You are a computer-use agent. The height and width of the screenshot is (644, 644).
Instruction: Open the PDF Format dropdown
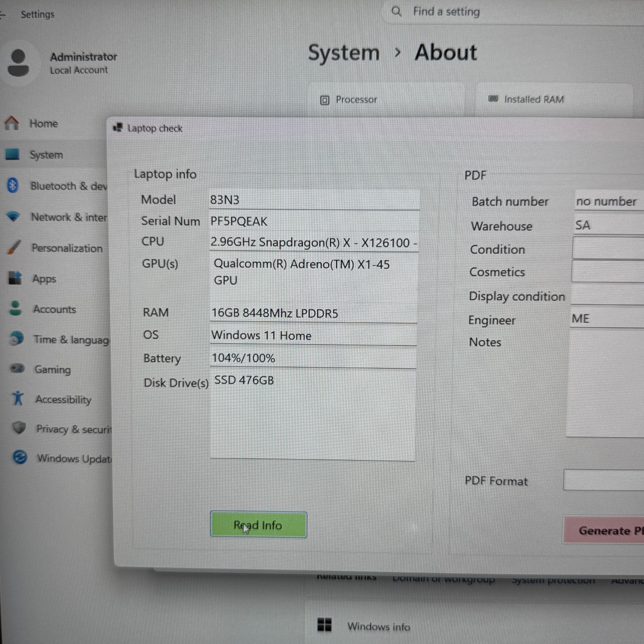click(x=604, y=479)
